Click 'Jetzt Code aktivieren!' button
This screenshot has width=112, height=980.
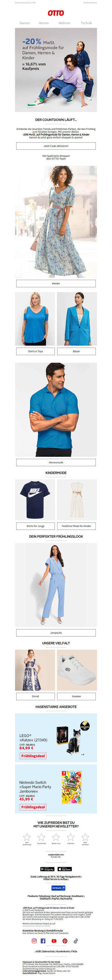(x=56, y=146)
